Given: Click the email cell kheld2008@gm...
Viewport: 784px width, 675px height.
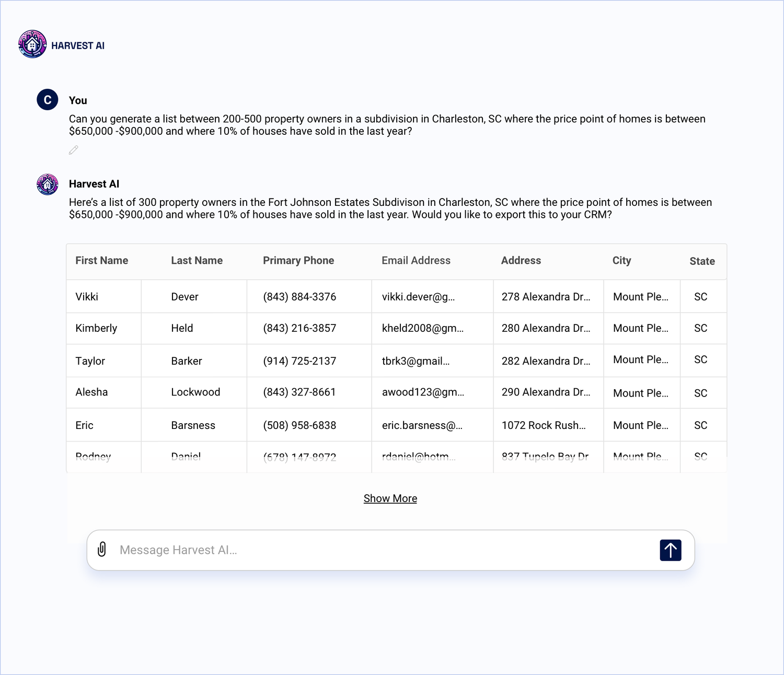Looking at the screenshot, I should tap(423, 328).
